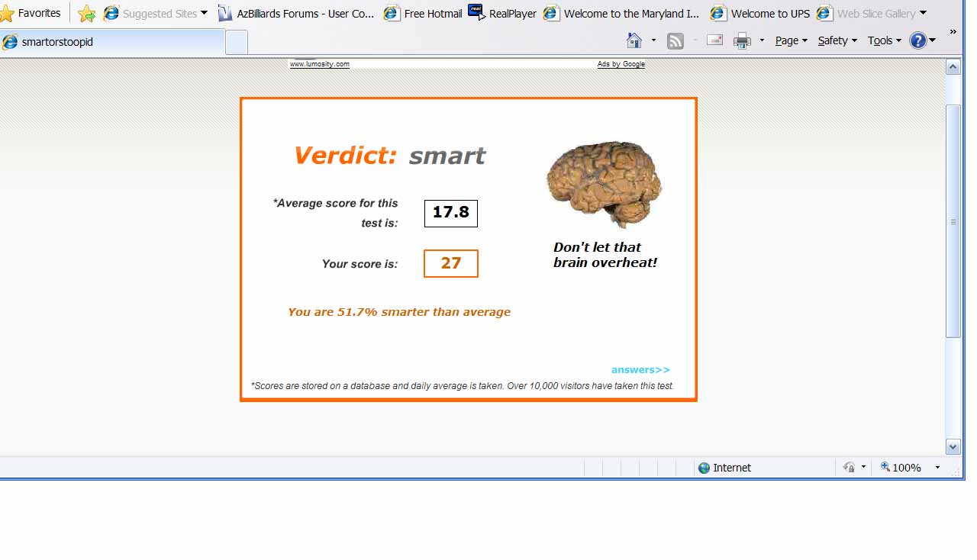This screenshot has height=560, width=977.
Task: Click the blue Help question mark icon
Action: [x=917, y=40]
